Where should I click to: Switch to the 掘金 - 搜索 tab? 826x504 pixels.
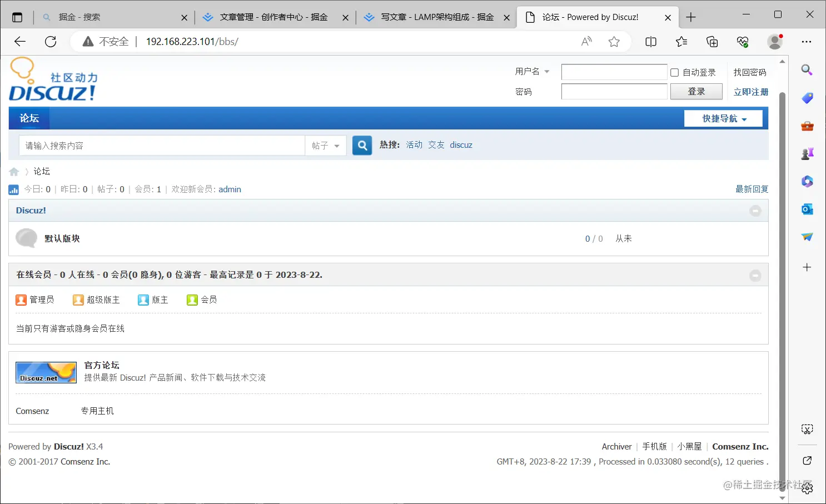pyautogui.click(x=114, y=17)
